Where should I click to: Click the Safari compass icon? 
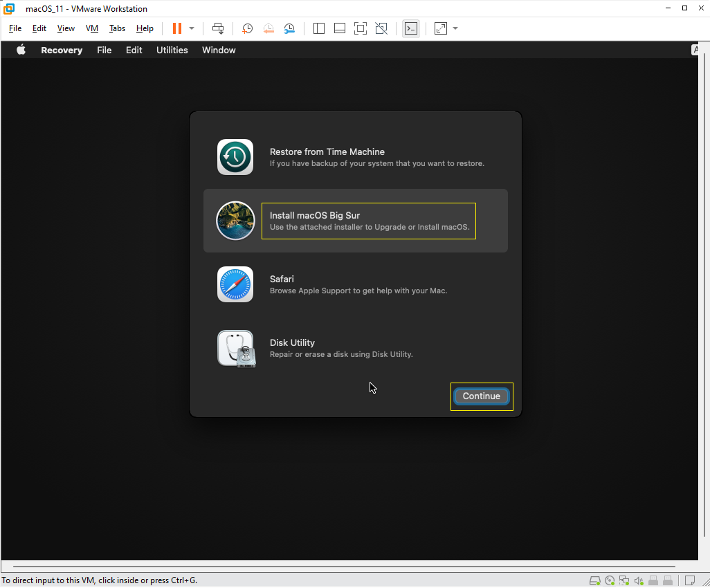(x=235, y=284)
